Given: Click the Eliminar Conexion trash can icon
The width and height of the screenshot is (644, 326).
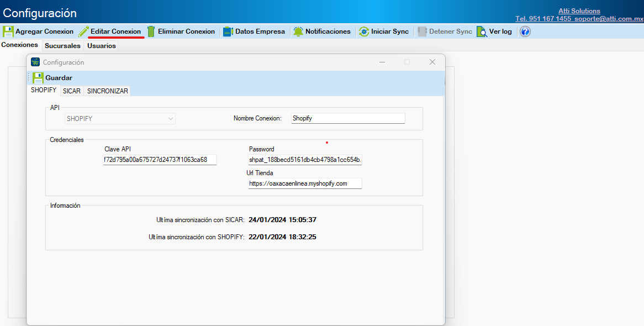Looking at the screenshot, I should coord(151,31).
